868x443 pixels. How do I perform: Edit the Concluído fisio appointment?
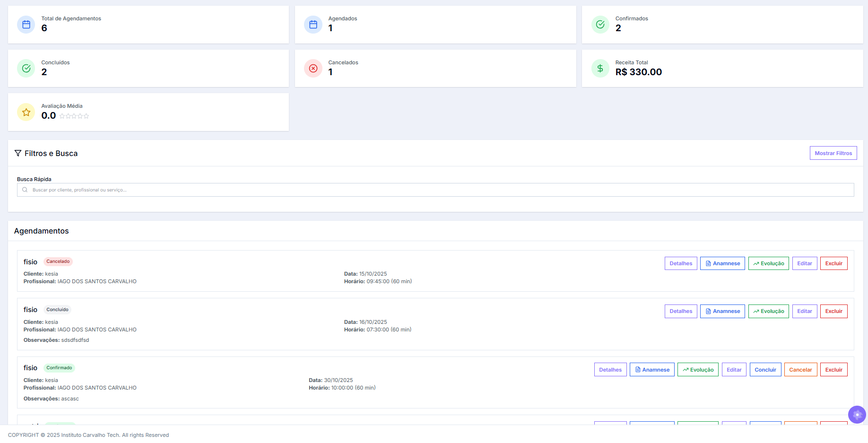point(804,311)
